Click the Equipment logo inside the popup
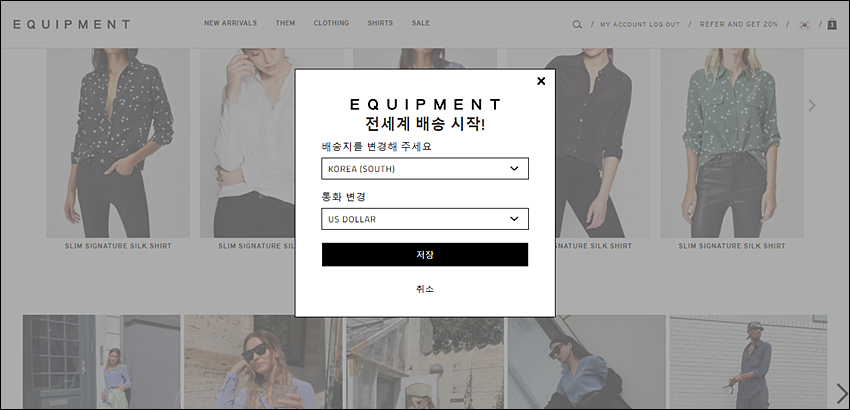Screen dimensions: 850x410 (x=425, y=104)
